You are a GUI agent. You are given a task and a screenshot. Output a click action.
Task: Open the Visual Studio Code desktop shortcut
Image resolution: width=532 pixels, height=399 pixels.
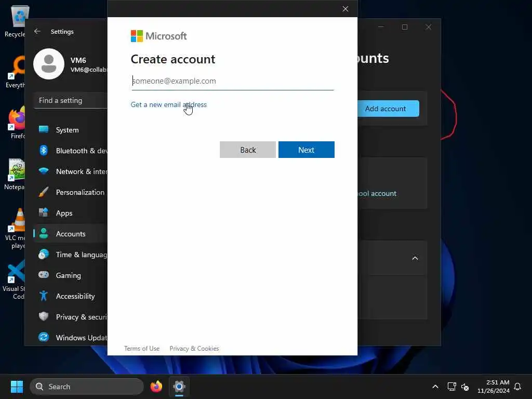14,280
